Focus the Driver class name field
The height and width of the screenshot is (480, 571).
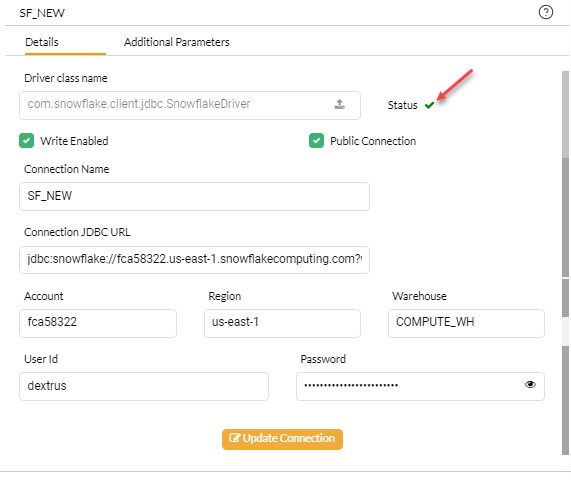click(x=190, y=105)
